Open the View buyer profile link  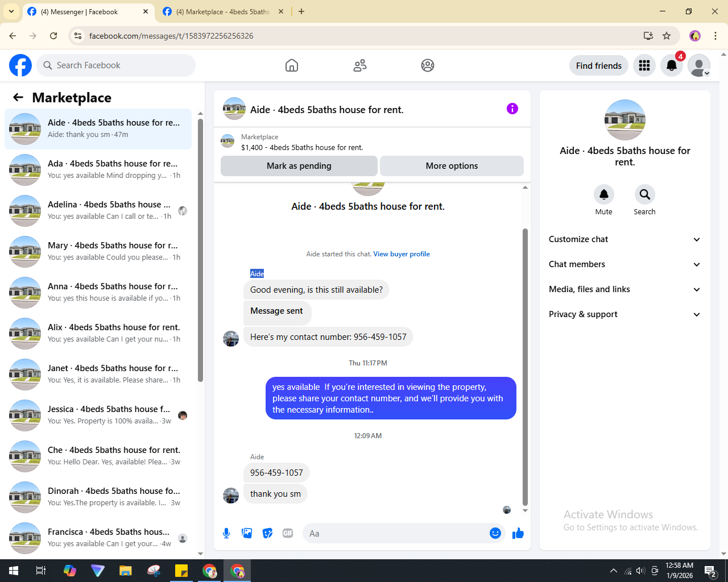click(x=402, y=254)
